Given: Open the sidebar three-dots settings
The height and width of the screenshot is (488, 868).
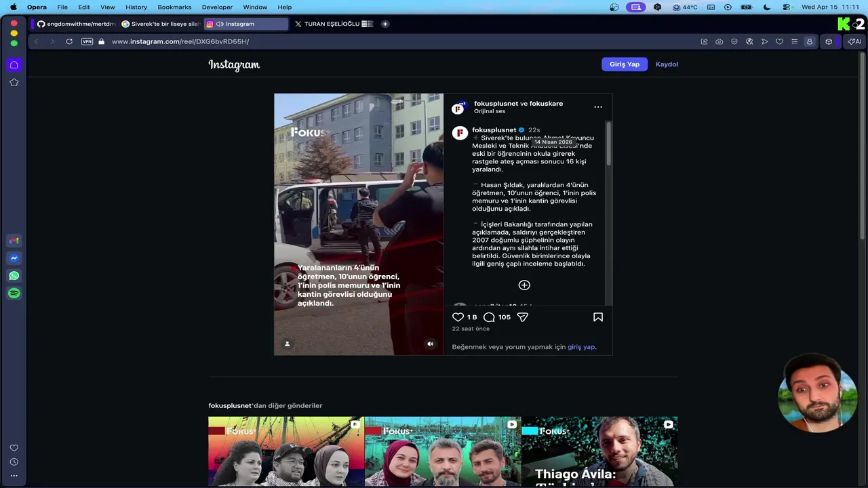Looking at the screenshot, I should pos(14,476).
